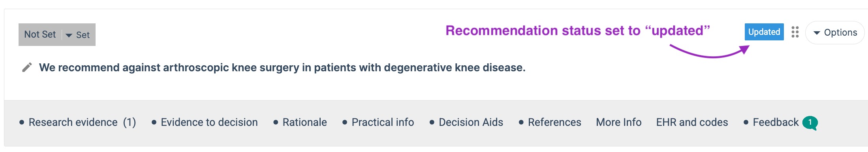Viewport: 868px width, 152px height.
Task: Go to the More Info tab
Action: pyautogui.click(x=619, y=122)
